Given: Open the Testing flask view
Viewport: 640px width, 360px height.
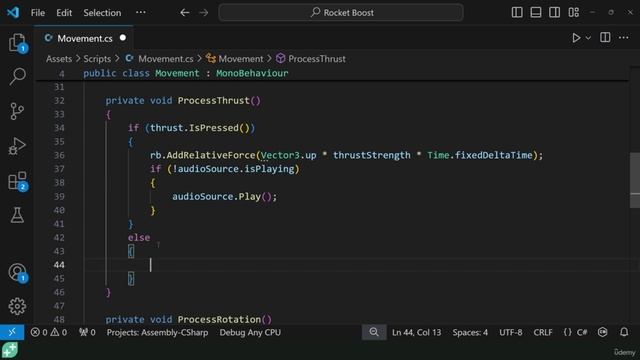Looking at the screenshot, I should [x=17, y=215].
